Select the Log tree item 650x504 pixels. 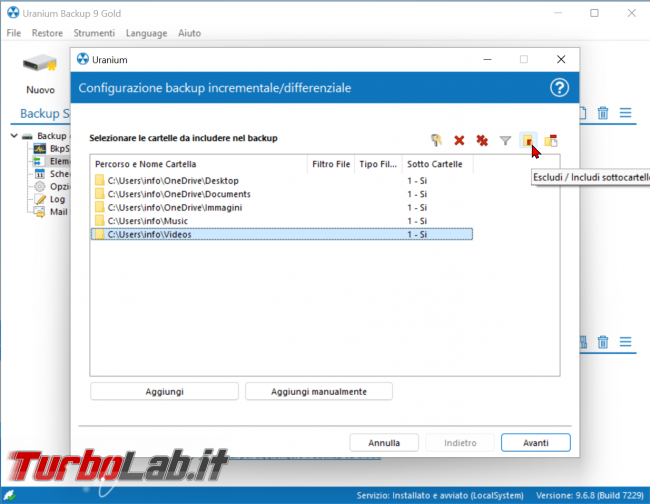(57, 199)
